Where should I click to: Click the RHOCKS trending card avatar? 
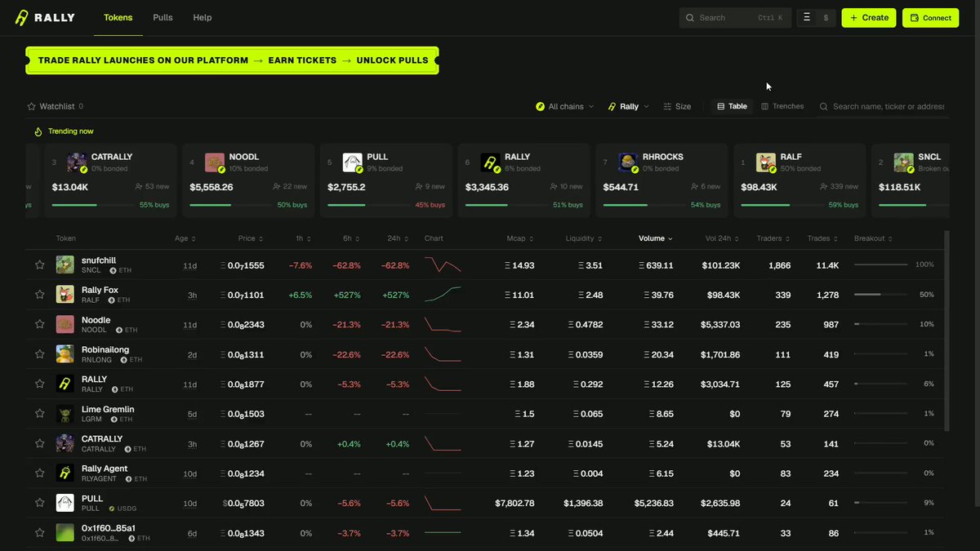(628, 162)
